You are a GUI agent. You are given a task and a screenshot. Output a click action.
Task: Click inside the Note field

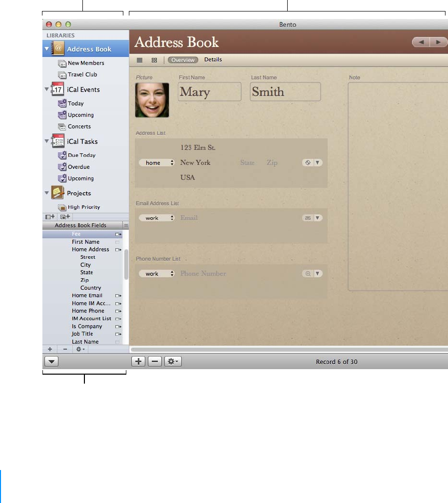pos(398,187)
